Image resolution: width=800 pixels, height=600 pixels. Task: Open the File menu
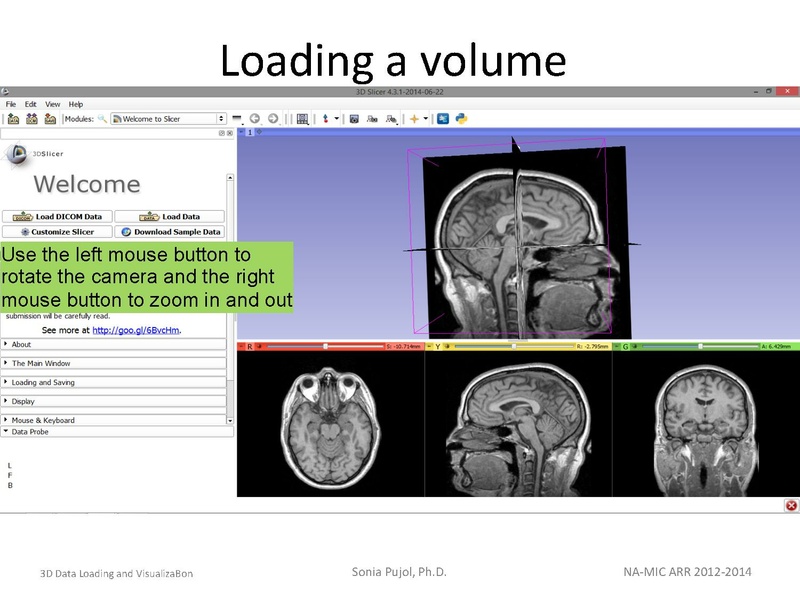(11, 104)
